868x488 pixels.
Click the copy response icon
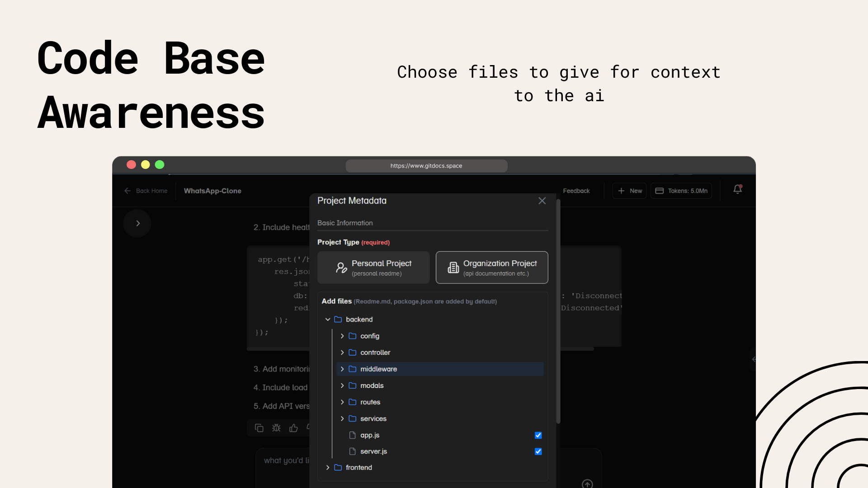(259, 428)
